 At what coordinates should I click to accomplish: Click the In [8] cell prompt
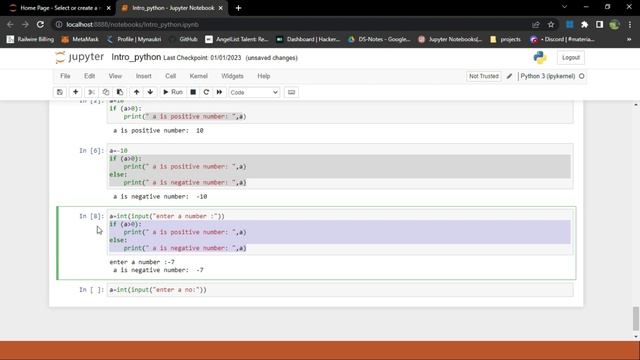(x=91, y=216)
